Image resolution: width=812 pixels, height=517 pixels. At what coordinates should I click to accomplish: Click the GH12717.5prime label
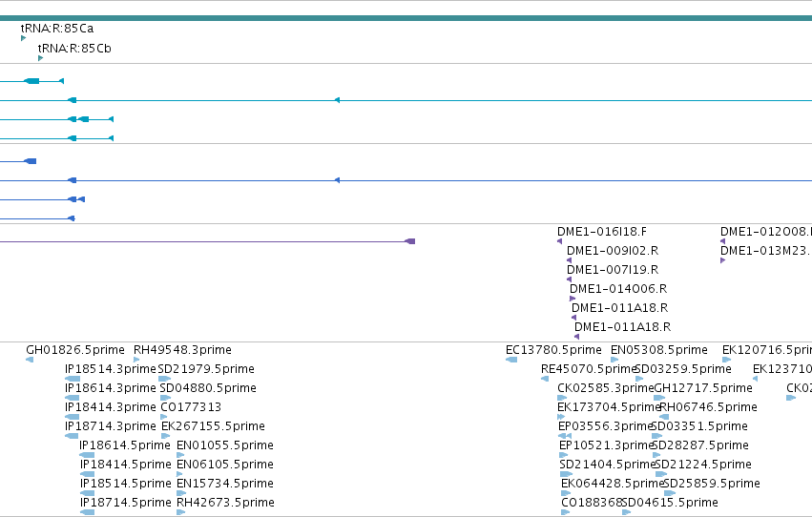[x=703, y=388]
